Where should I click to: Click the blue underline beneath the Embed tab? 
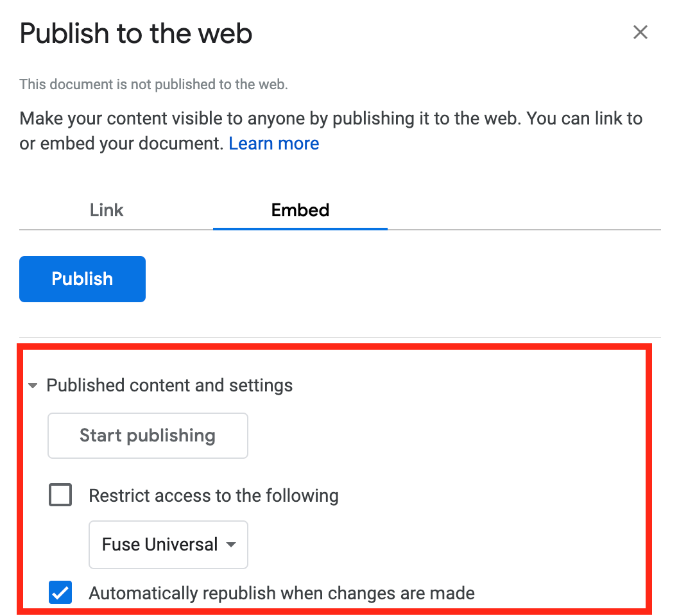300,228
